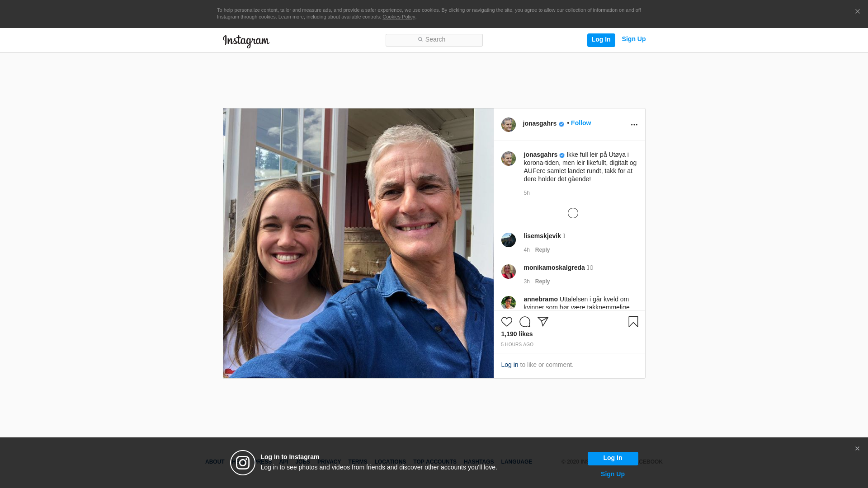Open the comment bubble icon
This screenshot has height=488, width=868.
click(524, 322)
